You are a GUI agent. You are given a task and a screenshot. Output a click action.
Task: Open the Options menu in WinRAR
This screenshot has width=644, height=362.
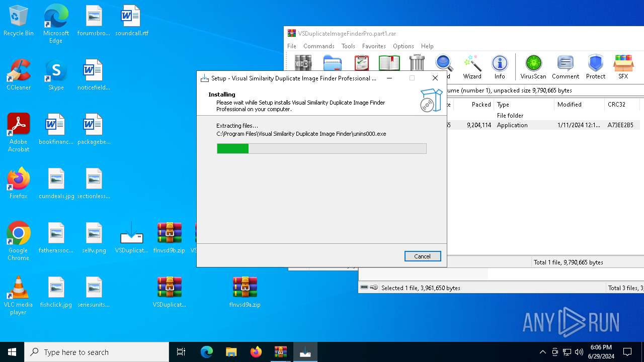click(404, 46)
